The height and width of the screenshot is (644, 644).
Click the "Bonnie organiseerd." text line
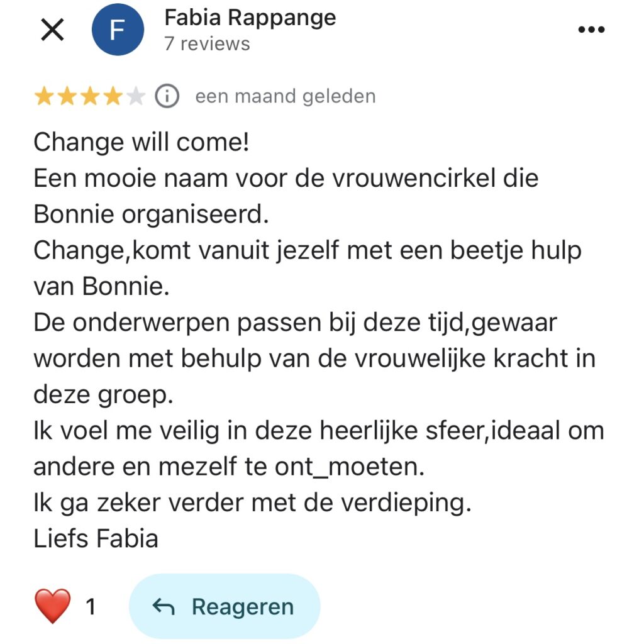tap(151, 214)
